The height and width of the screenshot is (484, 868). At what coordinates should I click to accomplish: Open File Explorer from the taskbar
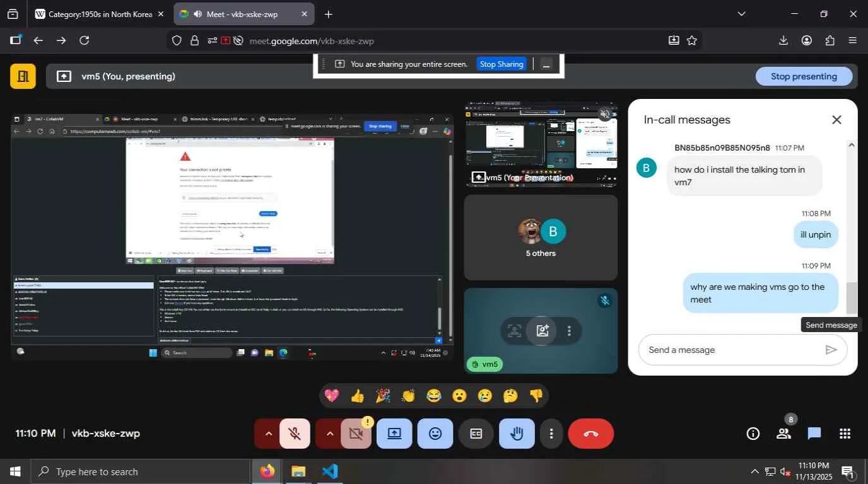coord(298,471)
